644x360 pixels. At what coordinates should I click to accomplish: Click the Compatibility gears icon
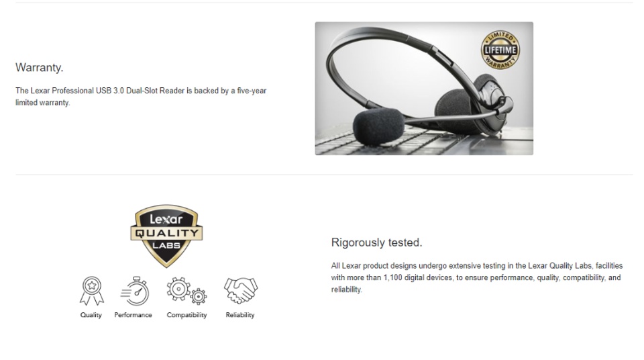pos(186,291)
